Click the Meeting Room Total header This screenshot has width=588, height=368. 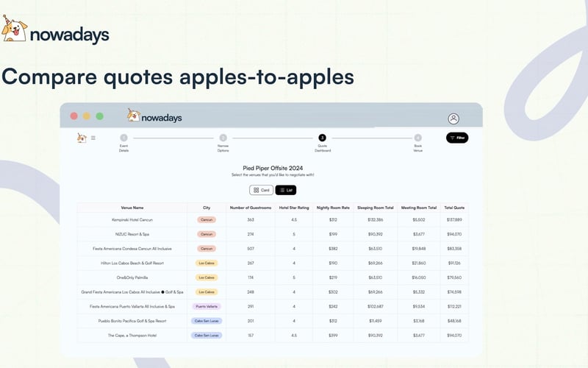[x=419, y=208]
